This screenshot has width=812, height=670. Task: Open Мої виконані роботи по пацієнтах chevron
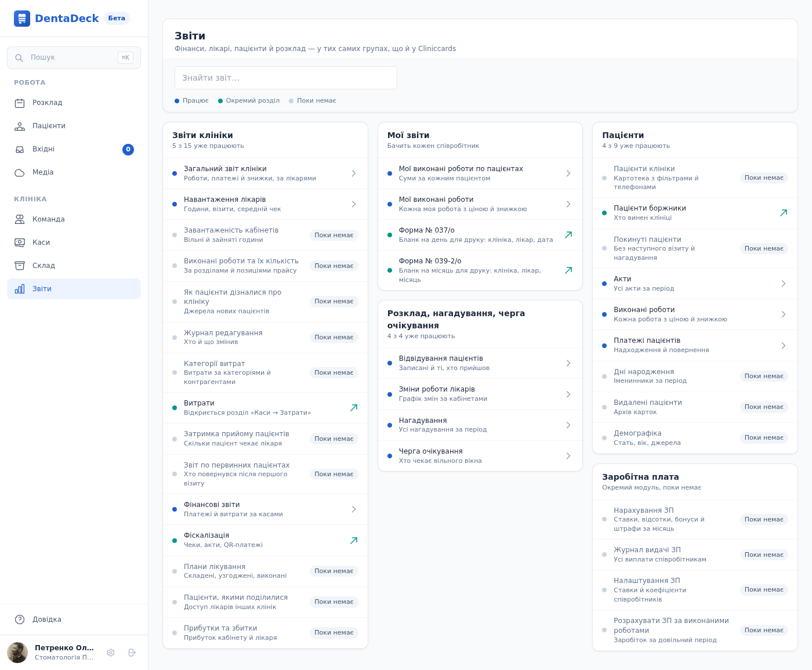pos(568,173)
